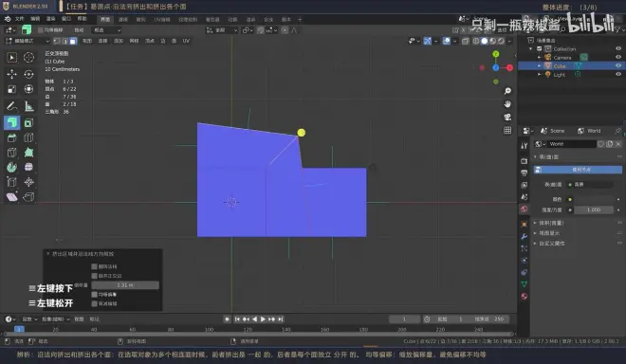Select the Measure tool icon
Image resolution: width=626 pixels, height=364 pixels.
[x=28, y=106]
